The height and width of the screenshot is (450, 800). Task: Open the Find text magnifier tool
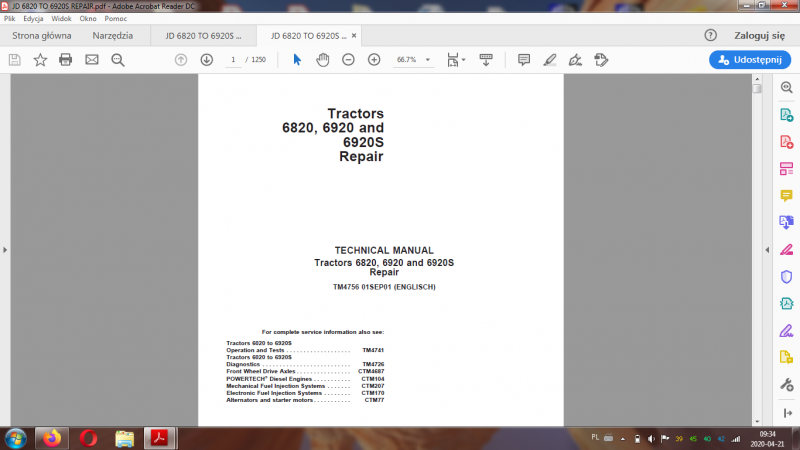[x=118, y=60]
